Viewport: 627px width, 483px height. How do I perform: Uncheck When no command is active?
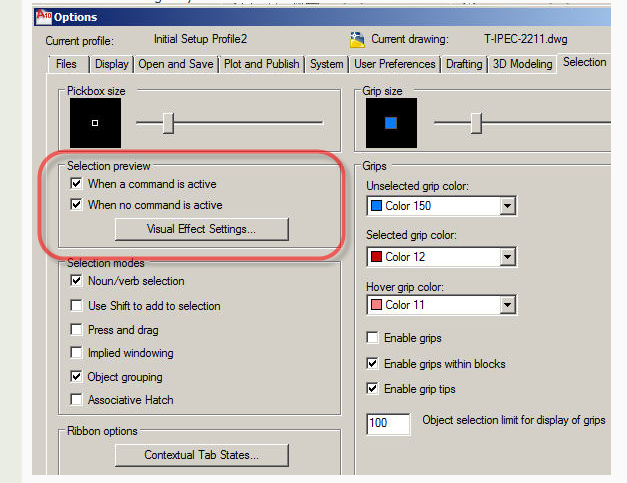76,204
